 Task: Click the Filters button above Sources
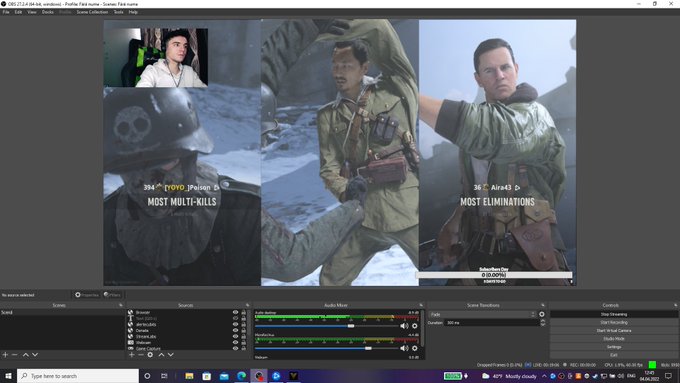click(x=112, y=295)
